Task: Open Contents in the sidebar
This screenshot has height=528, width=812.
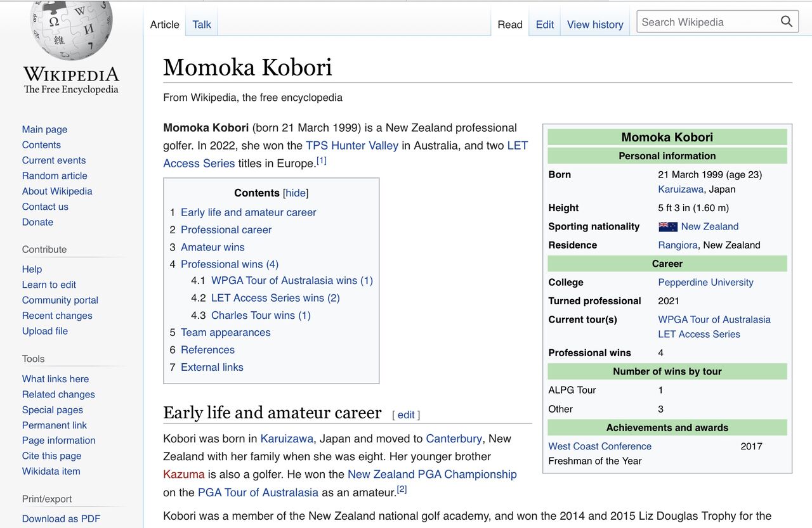Action: pyautogui.click(x=41, y=145)
